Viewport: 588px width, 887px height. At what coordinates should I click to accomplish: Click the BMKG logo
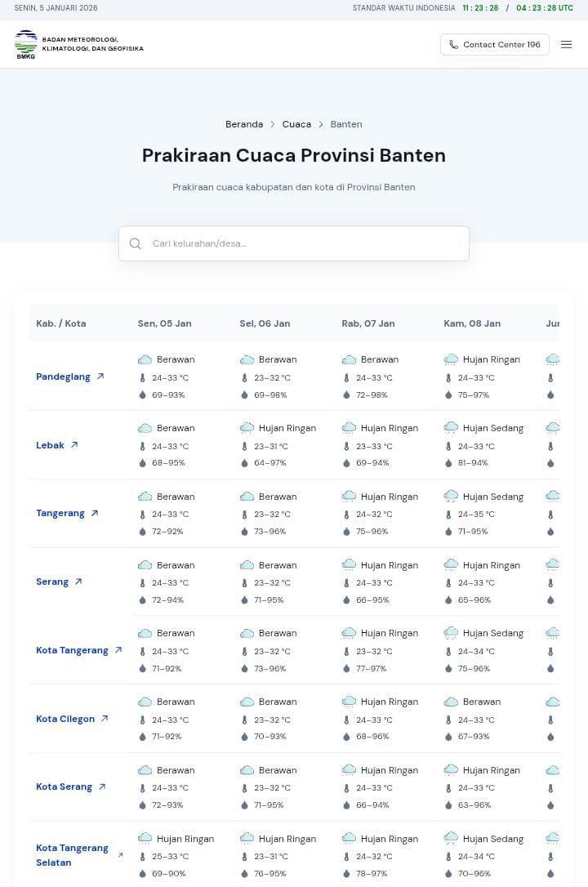[26, 44]
